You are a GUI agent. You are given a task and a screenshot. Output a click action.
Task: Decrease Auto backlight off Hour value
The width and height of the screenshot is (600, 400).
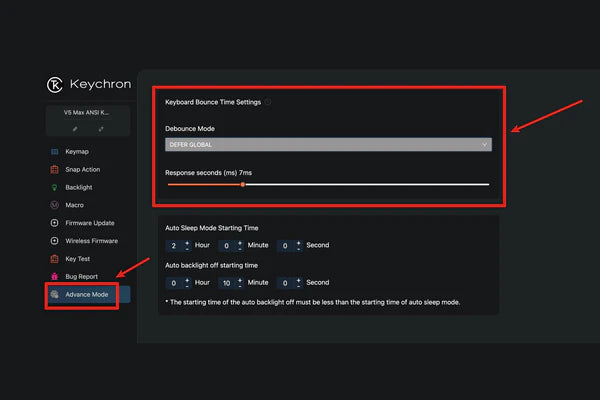pos(187,286)
